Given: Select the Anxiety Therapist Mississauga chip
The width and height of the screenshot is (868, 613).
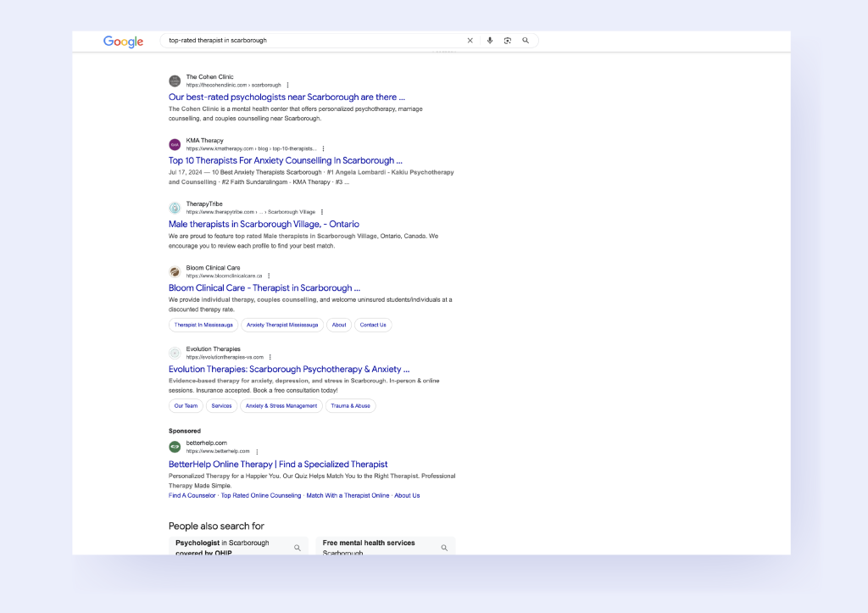Looking at the screenshot, I should [282, 325].
